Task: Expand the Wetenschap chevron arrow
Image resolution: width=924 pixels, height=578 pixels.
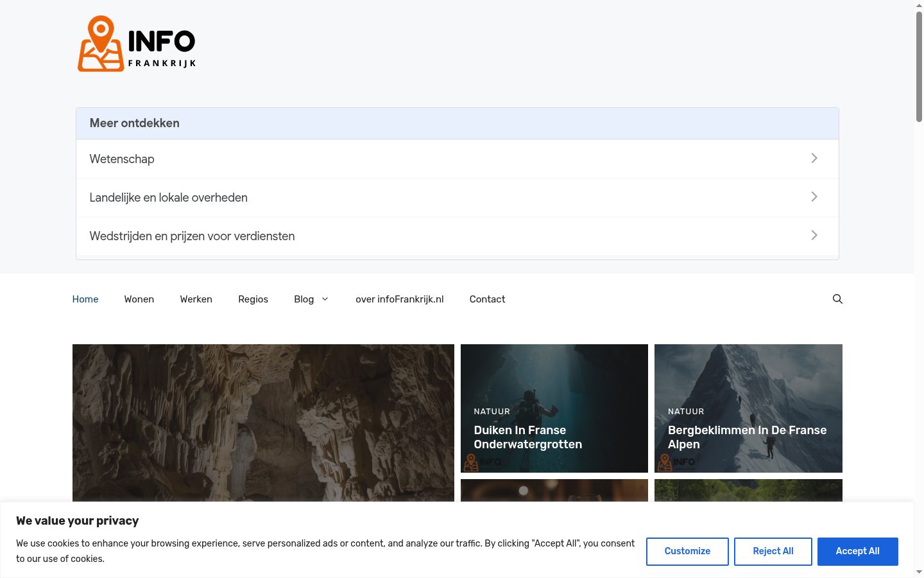Action: (x=814, y=158)
